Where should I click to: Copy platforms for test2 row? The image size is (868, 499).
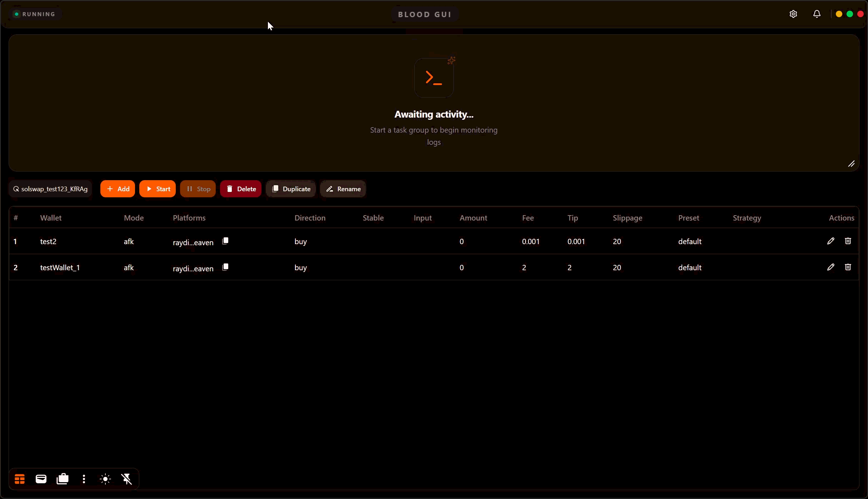pyautogui.click(x=225, y=241)
